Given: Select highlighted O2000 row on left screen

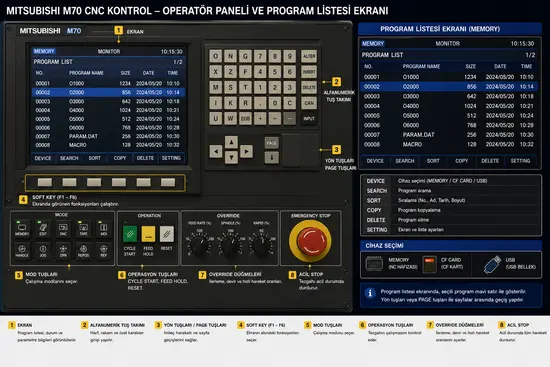Looking at the screenshot, I should (x=108, y=92).
